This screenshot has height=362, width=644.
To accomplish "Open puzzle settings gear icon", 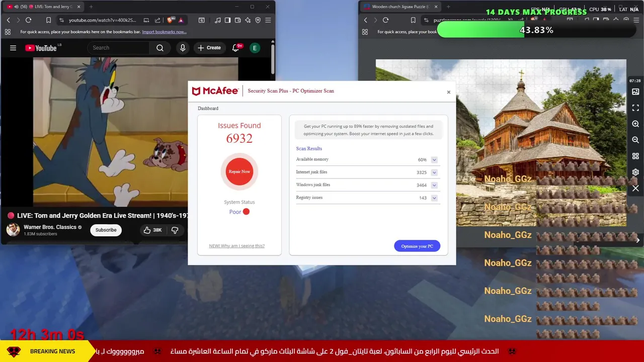I will pyautogui.click(x=635, y=172).
